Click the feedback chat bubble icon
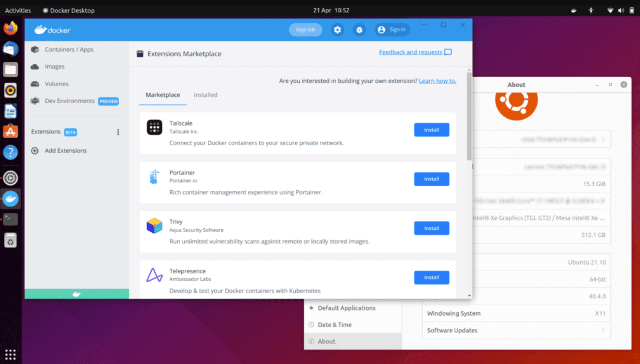Image resolution: width=640 pixels, height=364 pixels. coord(448,52)
